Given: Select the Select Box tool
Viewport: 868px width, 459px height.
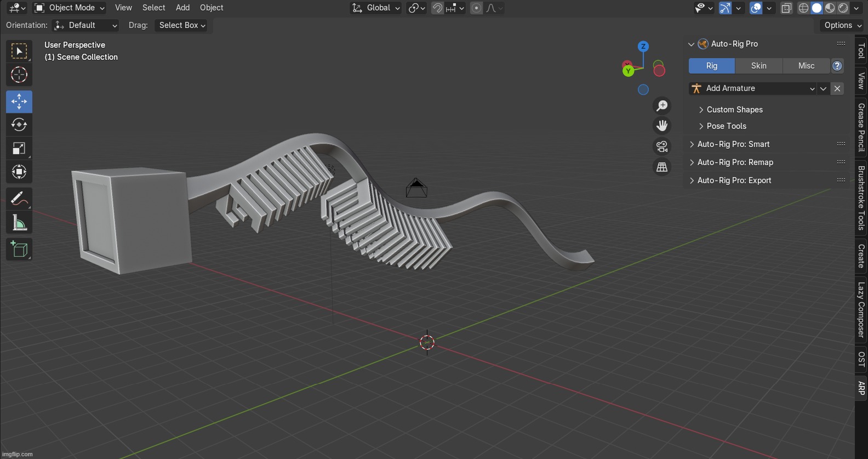Looking at the screenshot, I should 19,51.
